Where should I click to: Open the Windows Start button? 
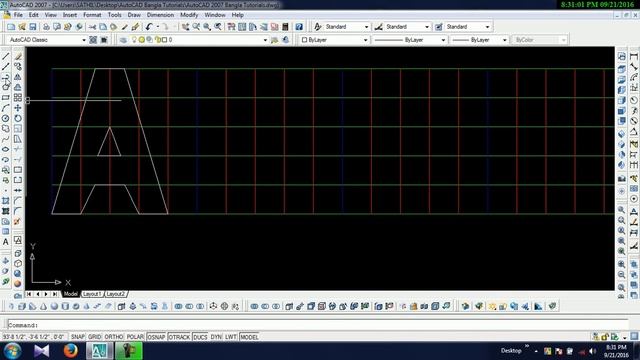[x=12, y=351]
